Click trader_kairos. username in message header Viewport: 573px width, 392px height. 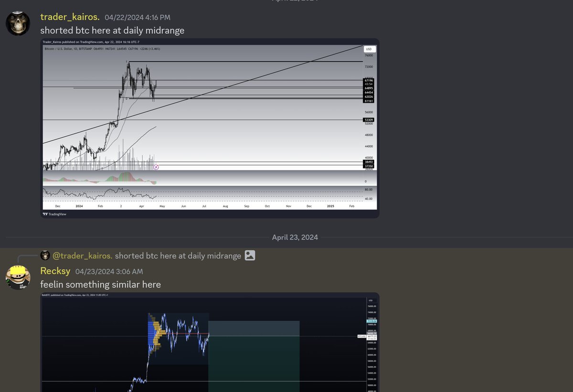point(70,17)
